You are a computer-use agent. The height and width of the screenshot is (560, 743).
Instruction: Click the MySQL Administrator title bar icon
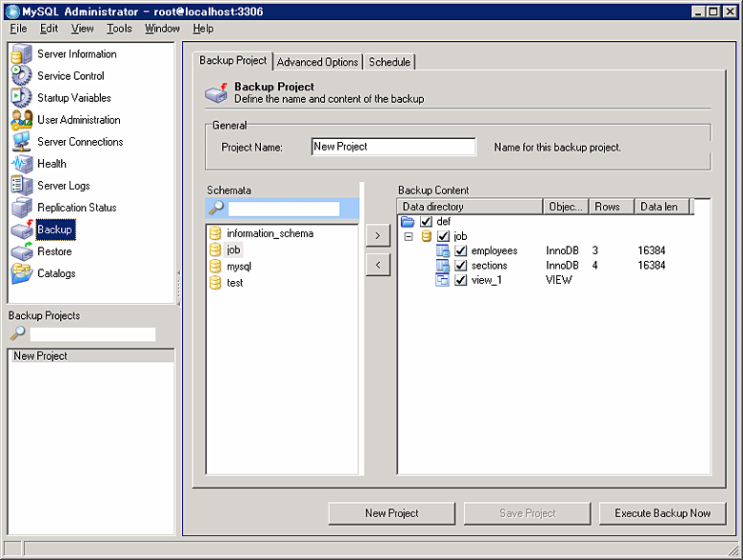(x=12, y=11)
